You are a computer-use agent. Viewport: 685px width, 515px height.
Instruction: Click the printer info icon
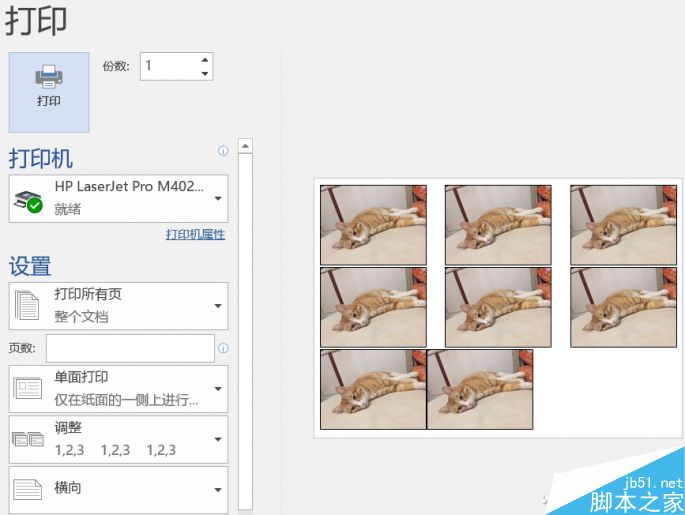click(x=223, y=151)
